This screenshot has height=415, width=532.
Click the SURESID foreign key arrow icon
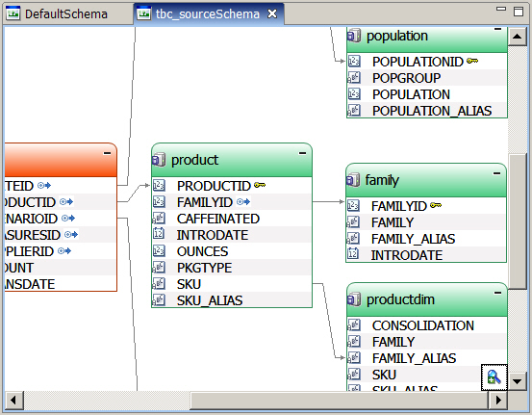(71, 234)
